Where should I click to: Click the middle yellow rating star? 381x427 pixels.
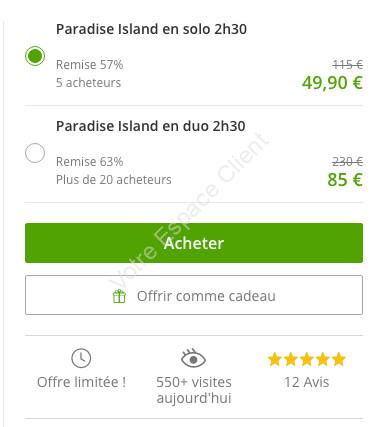[307, 359]
